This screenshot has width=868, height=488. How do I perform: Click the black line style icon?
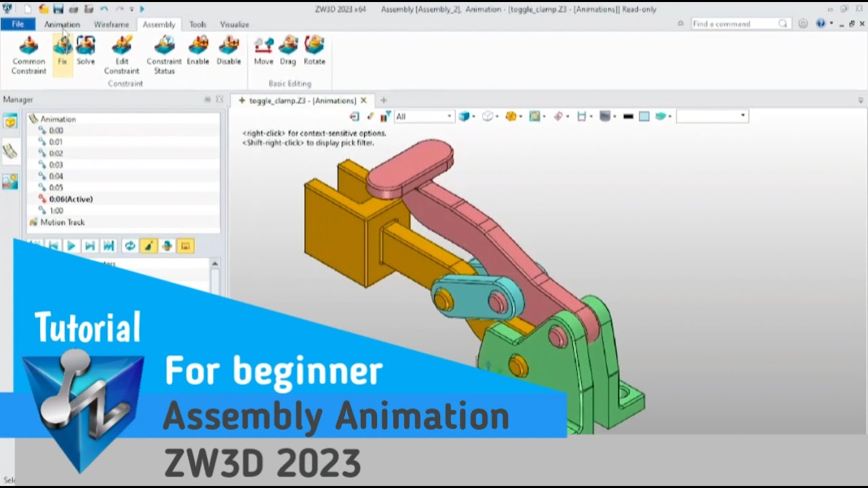click(x=628, y=117)
